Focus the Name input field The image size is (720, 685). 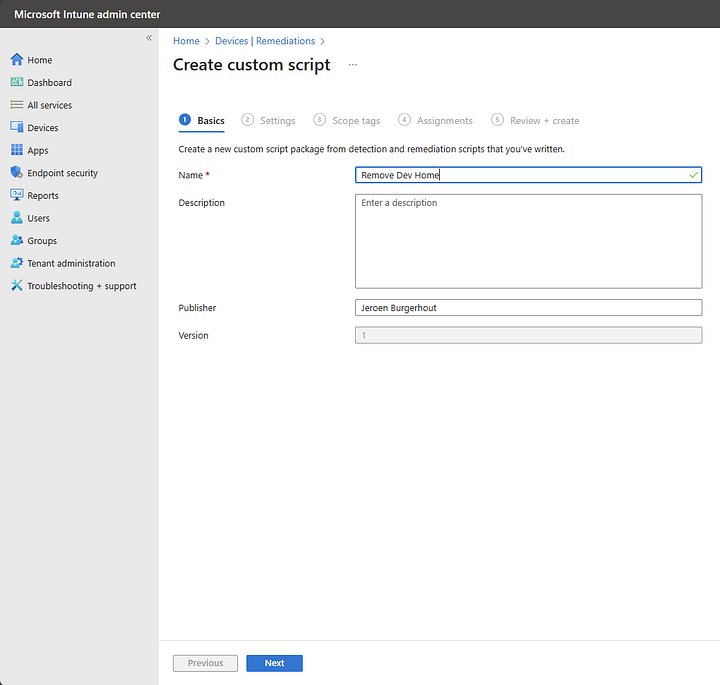click(x=528, y=175)
